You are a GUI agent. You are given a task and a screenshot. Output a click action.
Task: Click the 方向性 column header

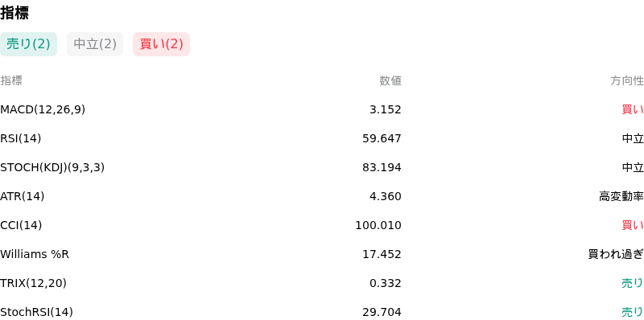point(627,81)
